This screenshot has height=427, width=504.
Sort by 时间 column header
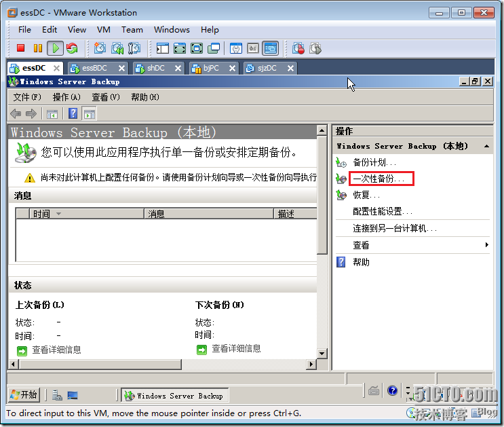tap(86, 214)
